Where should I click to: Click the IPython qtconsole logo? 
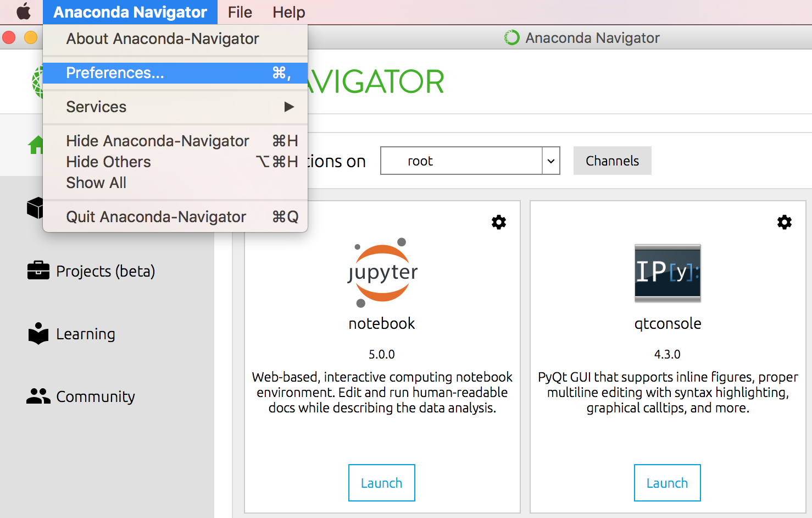coord(668,273)
